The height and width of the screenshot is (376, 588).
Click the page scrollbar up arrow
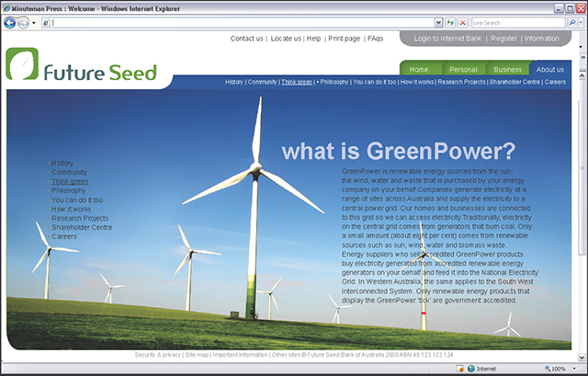(x=582, y=75)
